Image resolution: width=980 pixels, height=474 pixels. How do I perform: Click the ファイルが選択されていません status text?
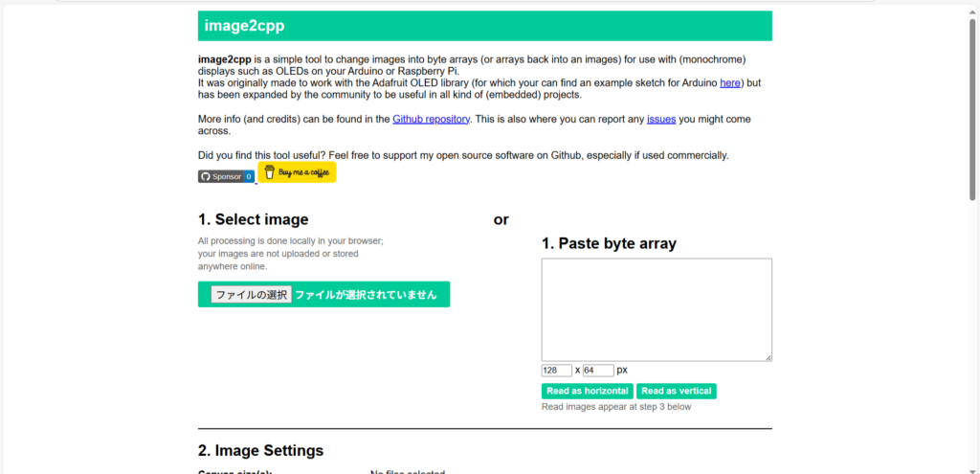366,295
